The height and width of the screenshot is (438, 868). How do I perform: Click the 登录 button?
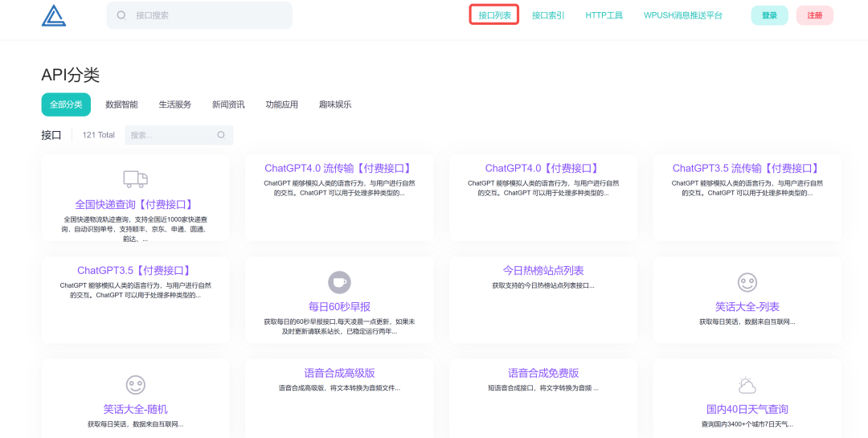[x=769, y=15]
